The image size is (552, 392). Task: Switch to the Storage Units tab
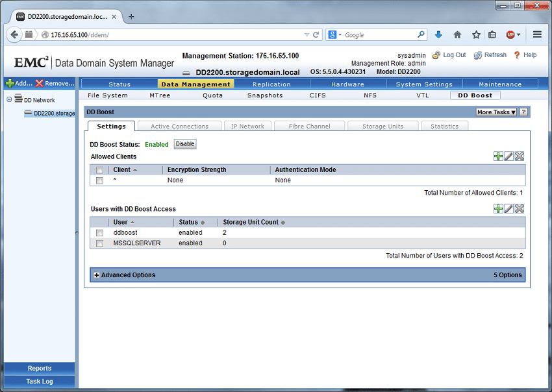coord(383,126)
